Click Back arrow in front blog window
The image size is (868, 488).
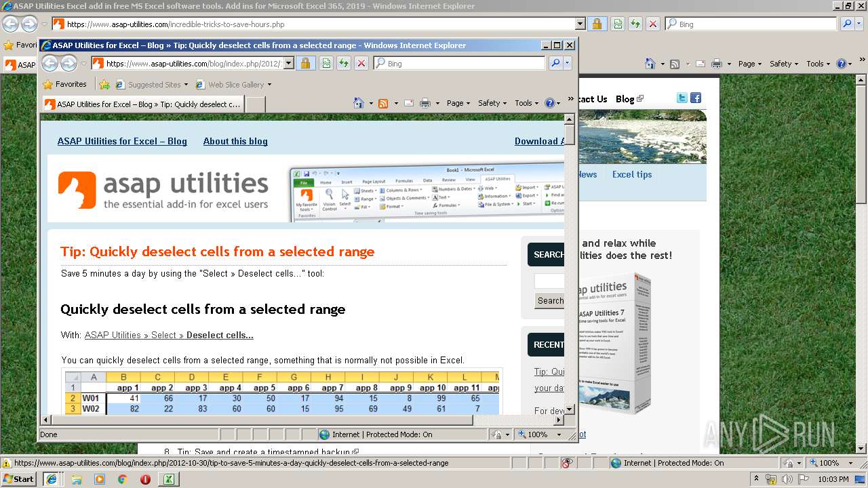[50, 63]
